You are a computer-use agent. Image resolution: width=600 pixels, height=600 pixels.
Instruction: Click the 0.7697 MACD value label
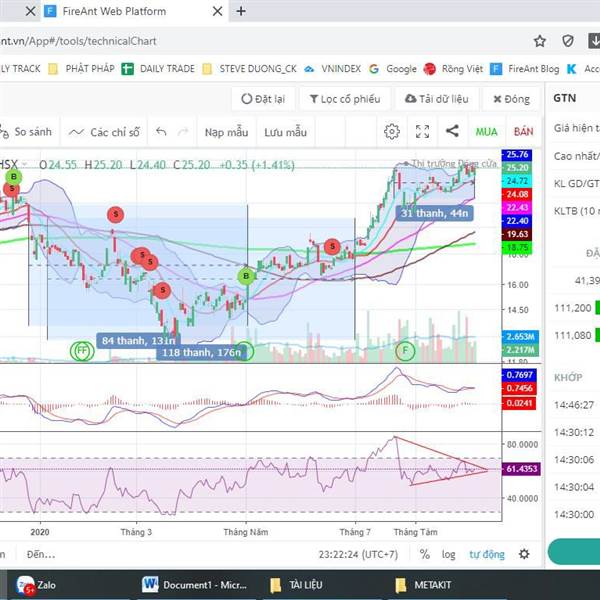(519, 375)
